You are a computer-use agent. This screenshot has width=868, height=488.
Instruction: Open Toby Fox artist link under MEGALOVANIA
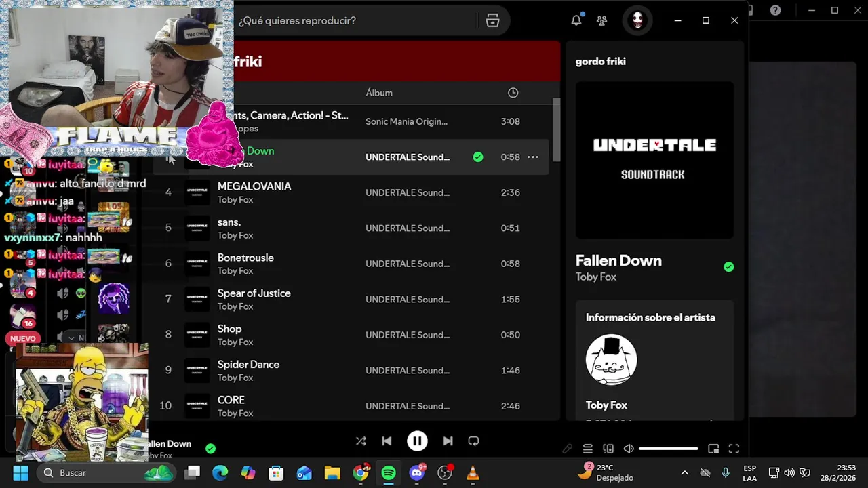pos(235,200)
